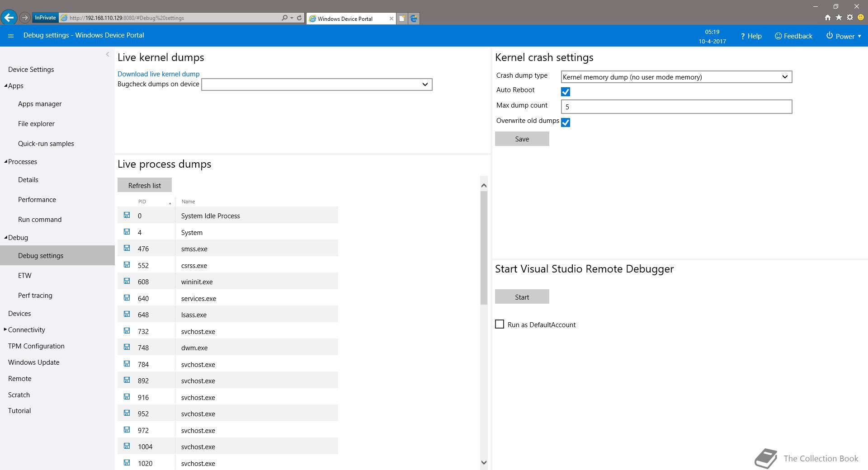
Task: Save dump of svchost.exe PID 972
Action: [127, 430]
